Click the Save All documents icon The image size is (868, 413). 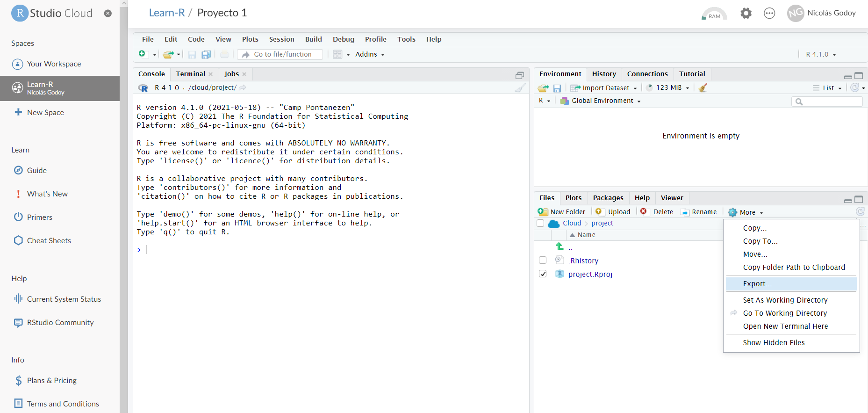tap(206, 55)
